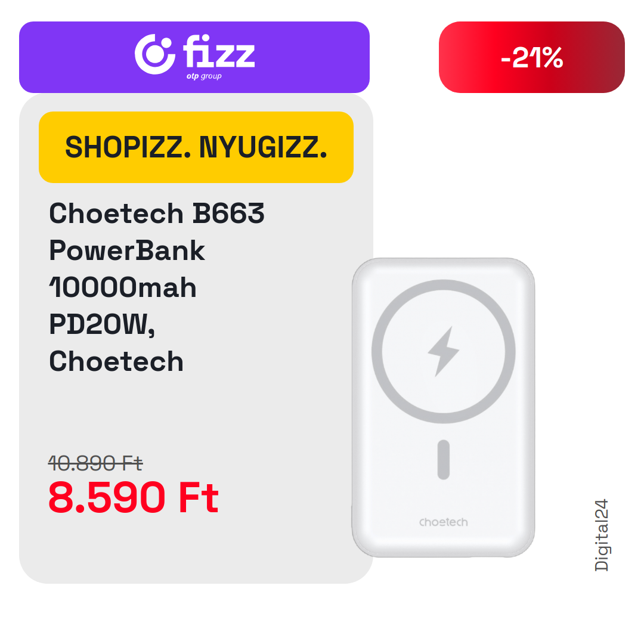This screenshot has width=644, height=644.
Task: Click the 10000mah specification text line
Action: point(123,287)
